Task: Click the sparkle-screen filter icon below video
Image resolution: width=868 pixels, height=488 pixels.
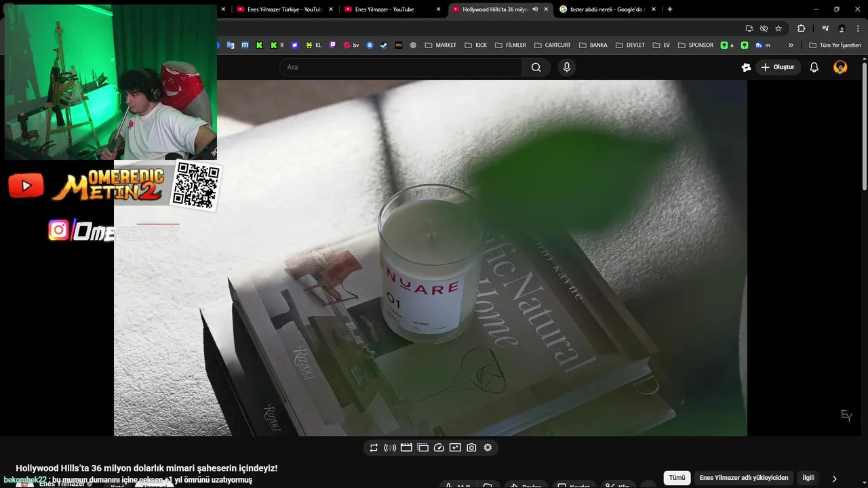Action: (455, 447)
